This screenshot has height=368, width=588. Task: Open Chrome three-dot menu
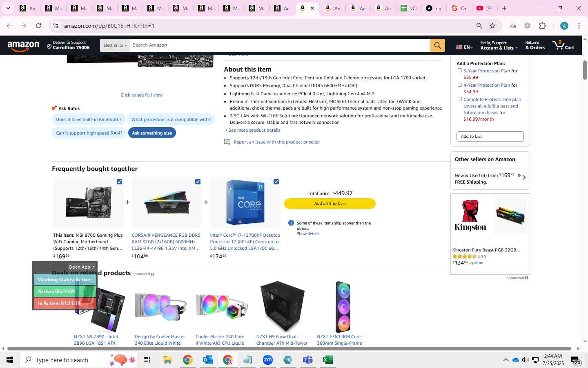[579, 26]
